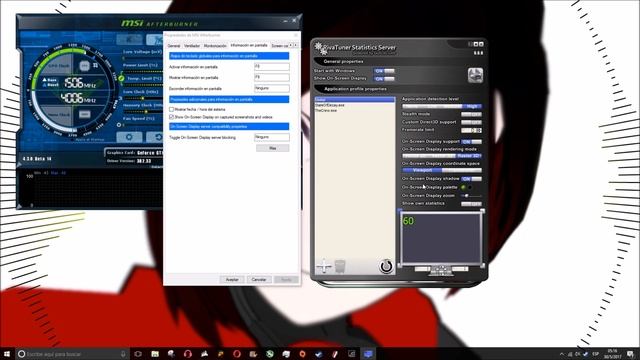Select the Global profile in list
Viewport: 640px width, 360px height.
tap(355, 100)
